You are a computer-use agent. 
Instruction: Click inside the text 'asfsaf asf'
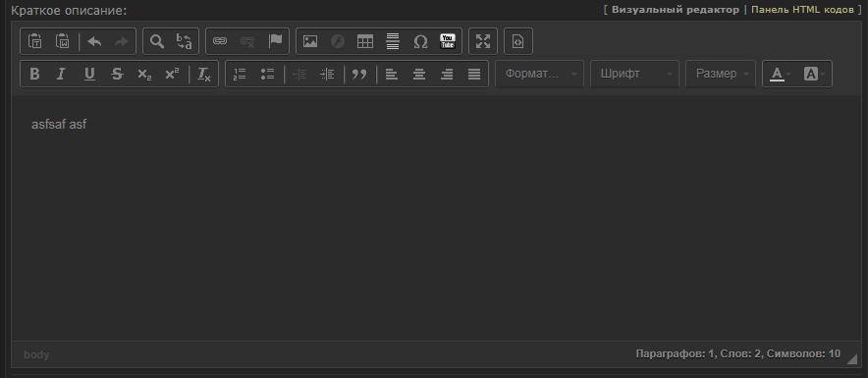coord(59,125)
